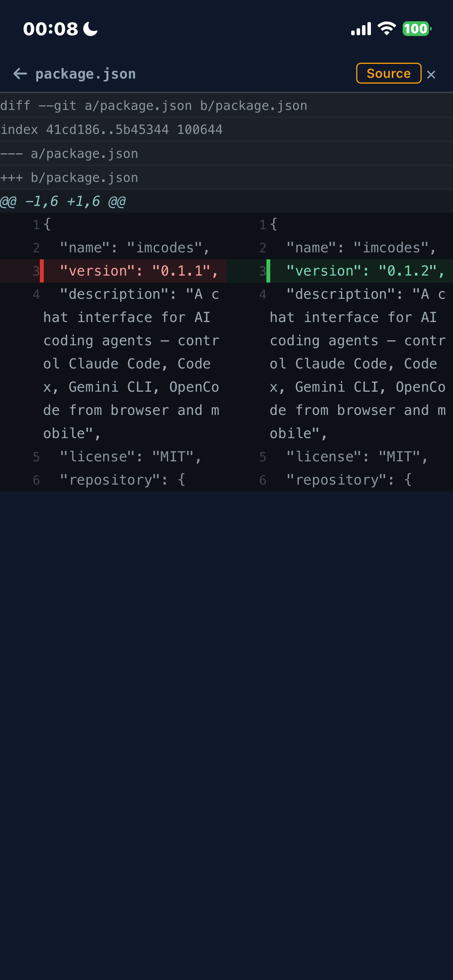Viewport: 453px width, 980px height.
Task: Click the package.json file title
Action: coord(86,74)
